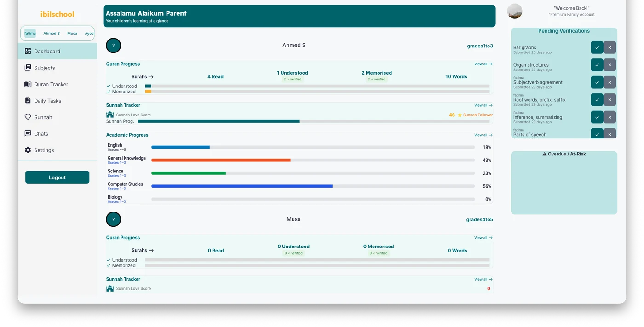Click Musa's question-mark avatar
This screenshot has width=644, height=327.
(113, 219)
